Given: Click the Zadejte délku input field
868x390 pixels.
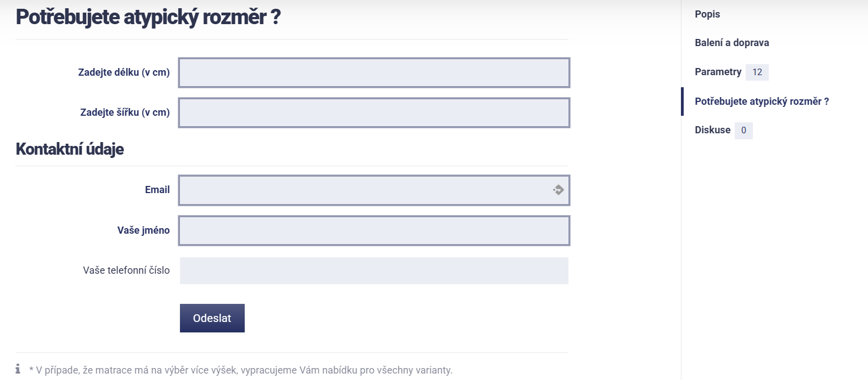Looking at the screenshot, I should coord(374,72).
